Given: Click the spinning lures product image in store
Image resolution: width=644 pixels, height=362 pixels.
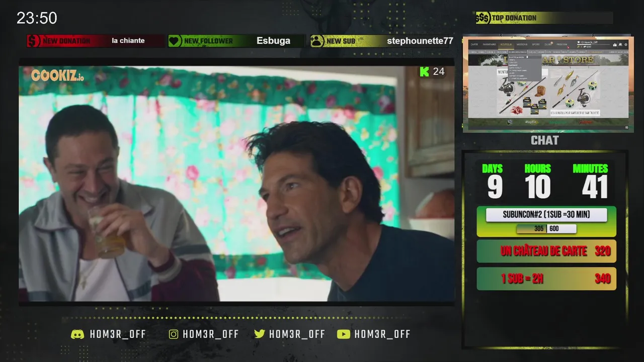Looking at the screenshot, I should pyautogui.click(x=575, y=89).
